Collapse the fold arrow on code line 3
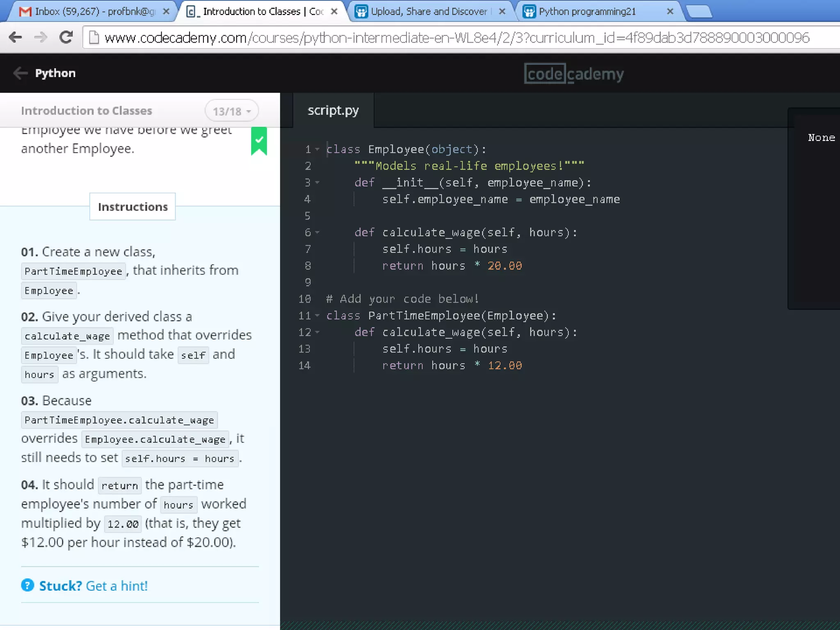The height and width of the screenshot is (630, 840). [317, 183]
